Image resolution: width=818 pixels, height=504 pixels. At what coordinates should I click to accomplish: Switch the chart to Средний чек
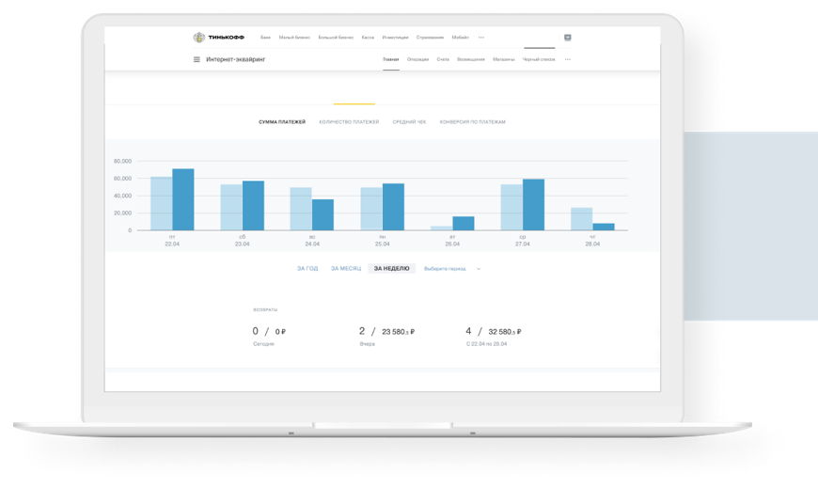click(x=409, y=122)
